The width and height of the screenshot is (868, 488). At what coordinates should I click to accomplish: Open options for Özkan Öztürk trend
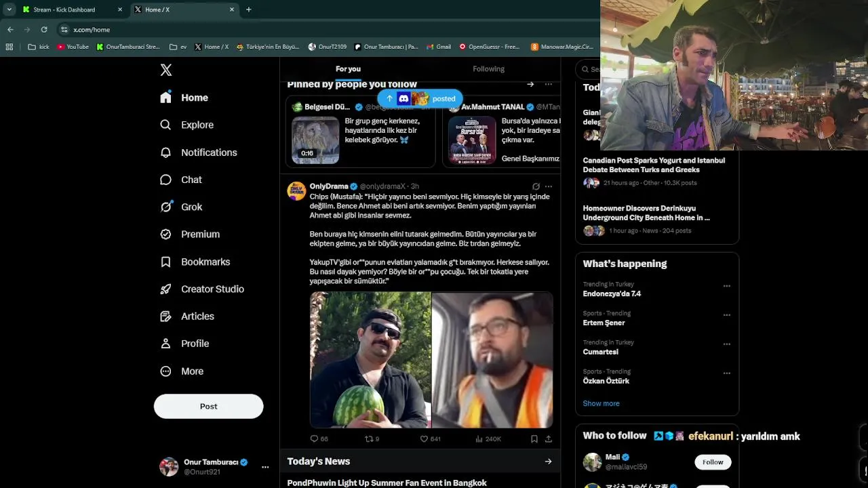coord(726,373)
